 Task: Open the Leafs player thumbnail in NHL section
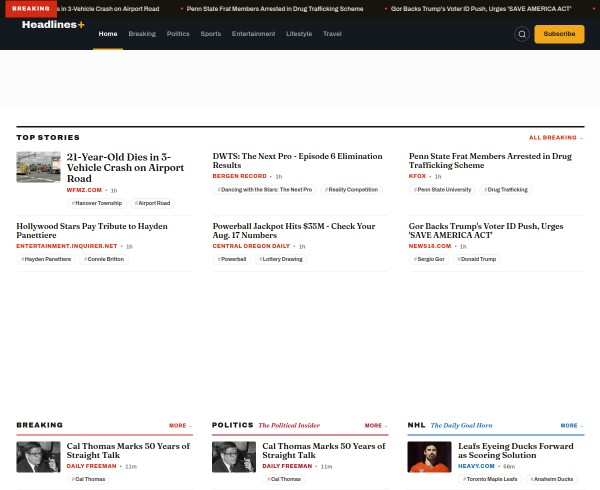tap(429, 457)
